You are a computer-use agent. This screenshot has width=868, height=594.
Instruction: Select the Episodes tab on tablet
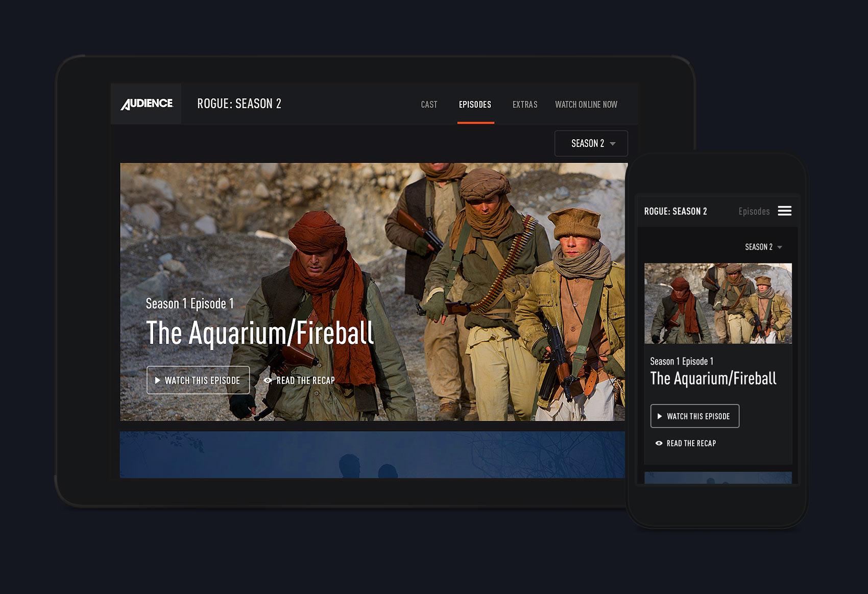tap(475, 104)
